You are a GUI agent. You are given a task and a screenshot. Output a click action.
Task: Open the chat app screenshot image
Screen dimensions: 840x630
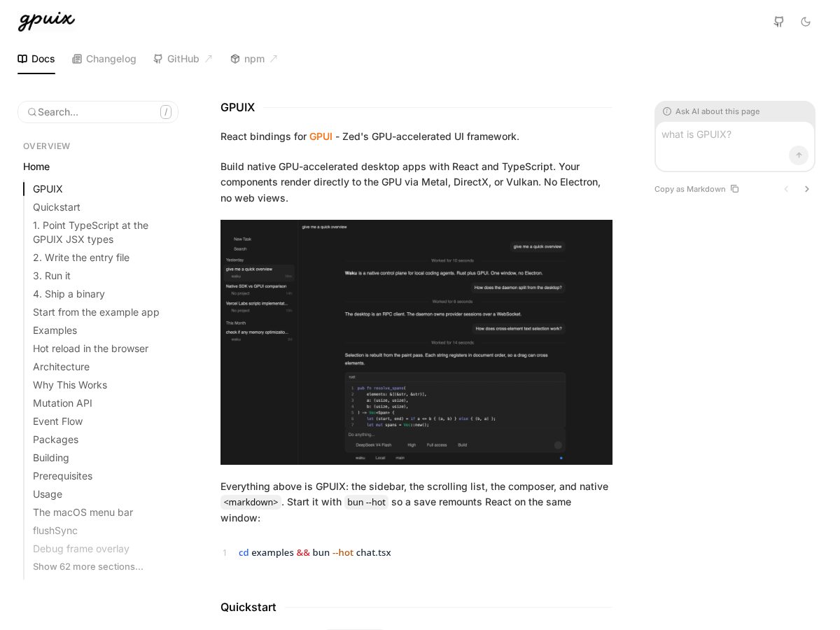point(416,342)
